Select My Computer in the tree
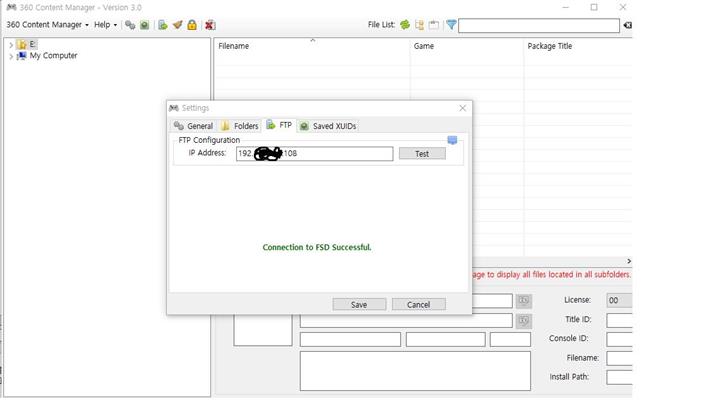This screenshot has width=727, height=409. 53,56
